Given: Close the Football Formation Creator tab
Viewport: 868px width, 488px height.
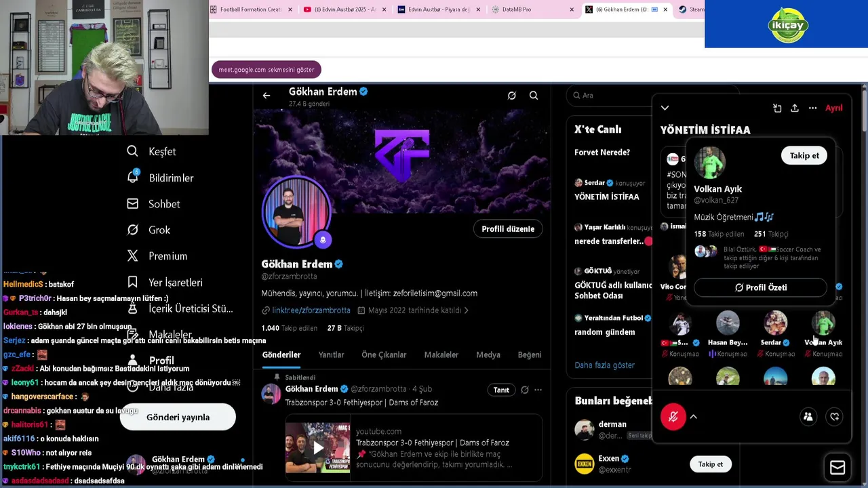Looking at the screenshot, I should pos(290,9).
